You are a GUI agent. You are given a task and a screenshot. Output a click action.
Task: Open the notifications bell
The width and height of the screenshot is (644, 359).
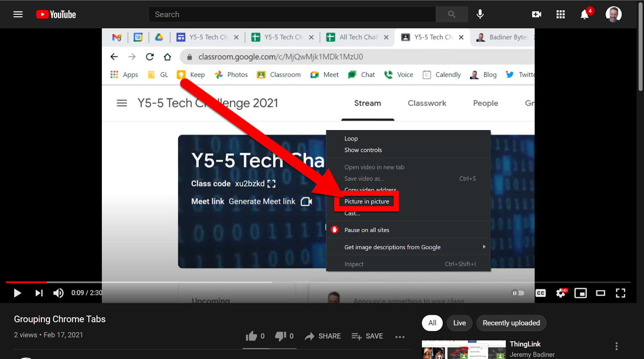coord(584,15)
